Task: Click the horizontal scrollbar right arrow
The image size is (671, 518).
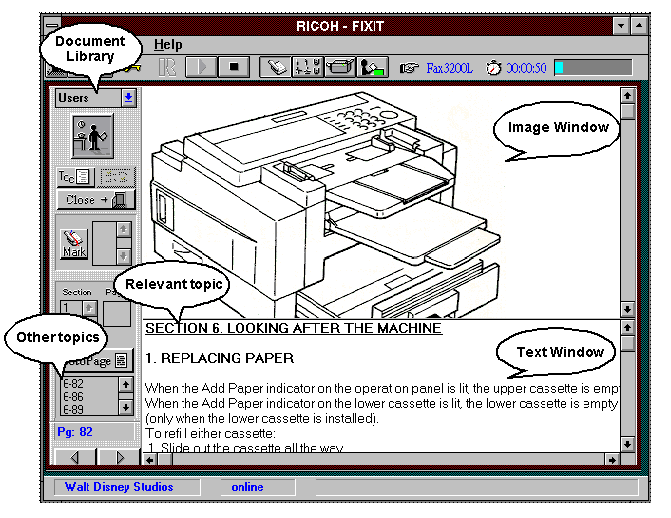Action: click(x=612, y=460)
